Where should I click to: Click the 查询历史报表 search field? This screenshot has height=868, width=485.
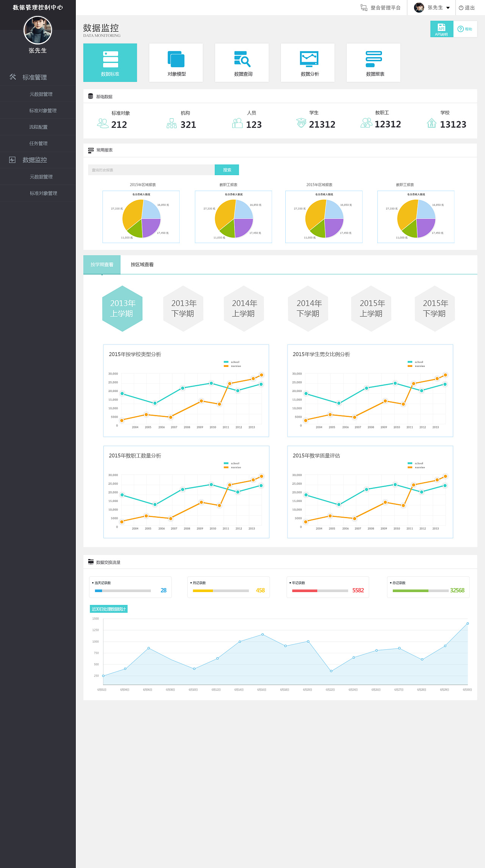(151, 170)
